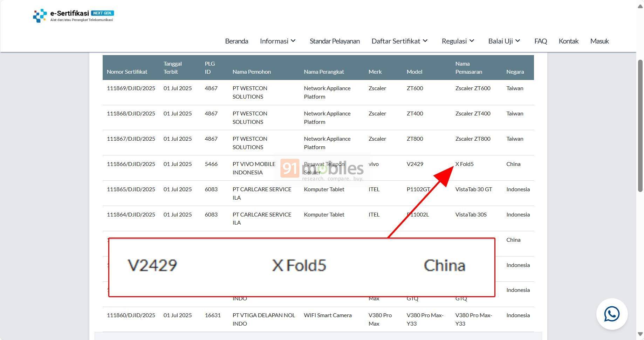
Task: Click the Tanggal Terbit column header
Action: (172, 67)
